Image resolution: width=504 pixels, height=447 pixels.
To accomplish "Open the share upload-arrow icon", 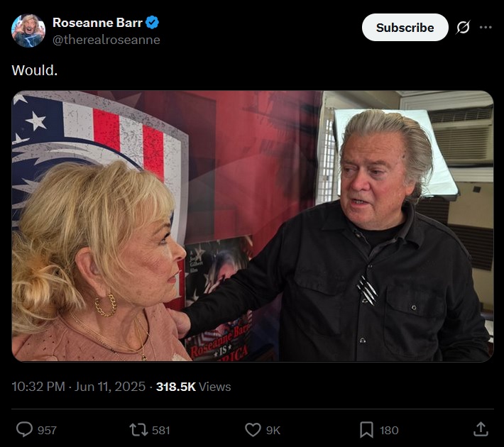I will coord(481,430).
